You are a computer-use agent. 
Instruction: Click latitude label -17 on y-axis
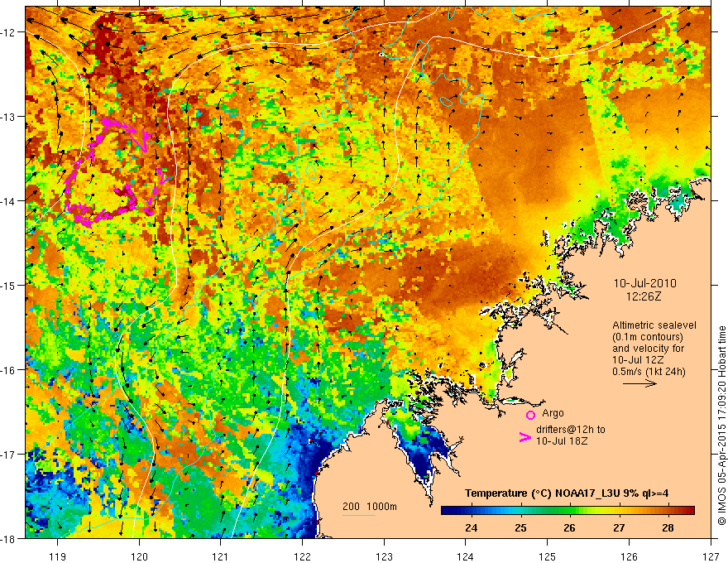pos(8,454)
